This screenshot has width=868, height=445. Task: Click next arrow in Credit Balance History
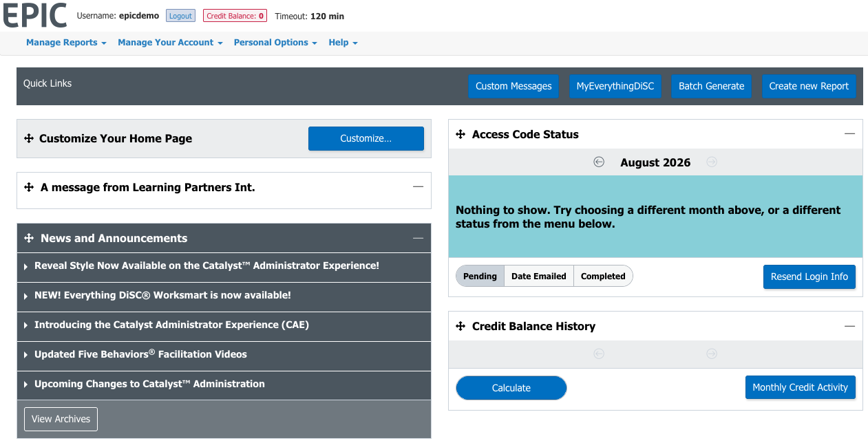click(x=712, y=354)
